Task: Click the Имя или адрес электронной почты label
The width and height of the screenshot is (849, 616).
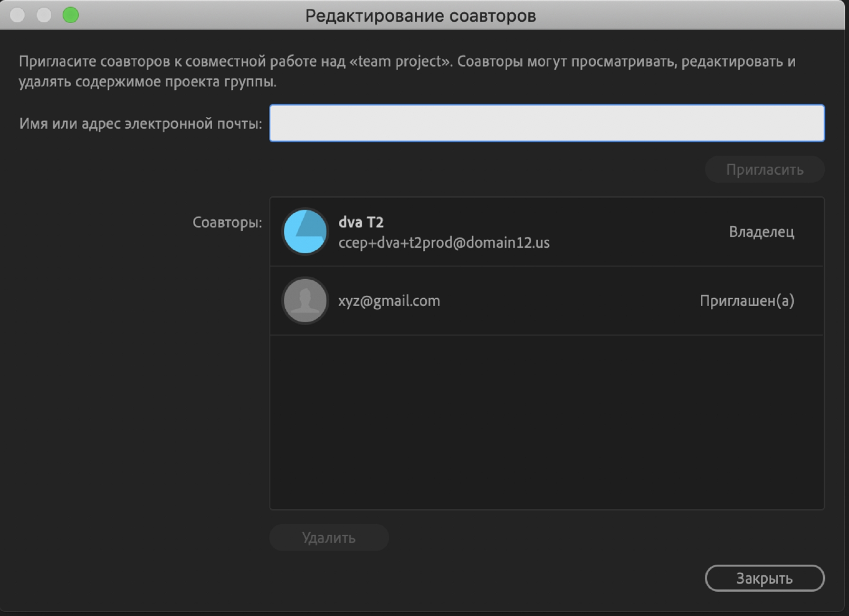Action: [141, 123]
